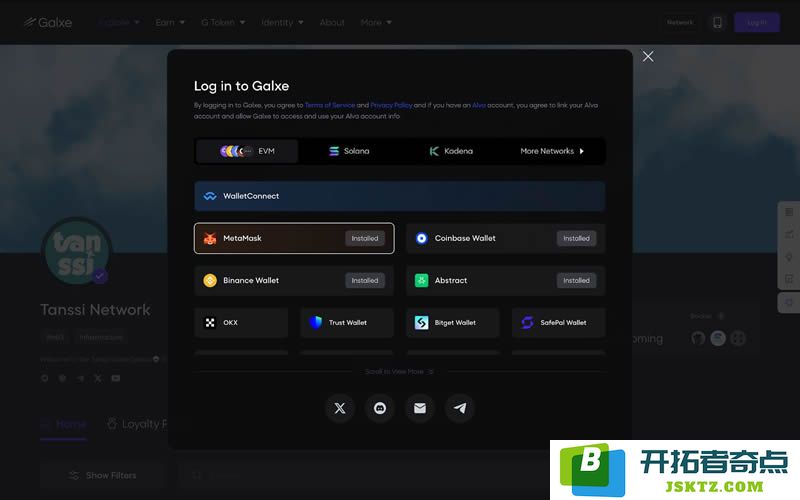Log in with Telegram icon

coord(460,408)
